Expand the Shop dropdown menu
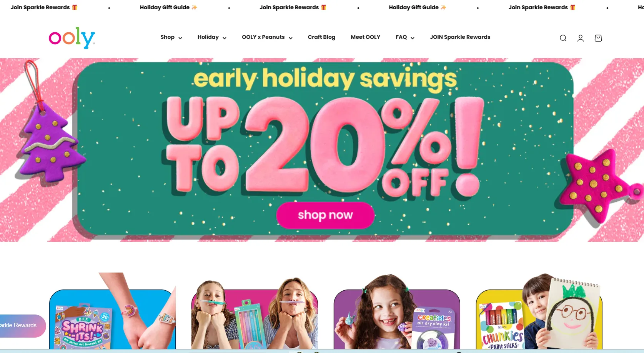Image resolution: width=644 pixels, height=353 pixels. click(171, 37)
